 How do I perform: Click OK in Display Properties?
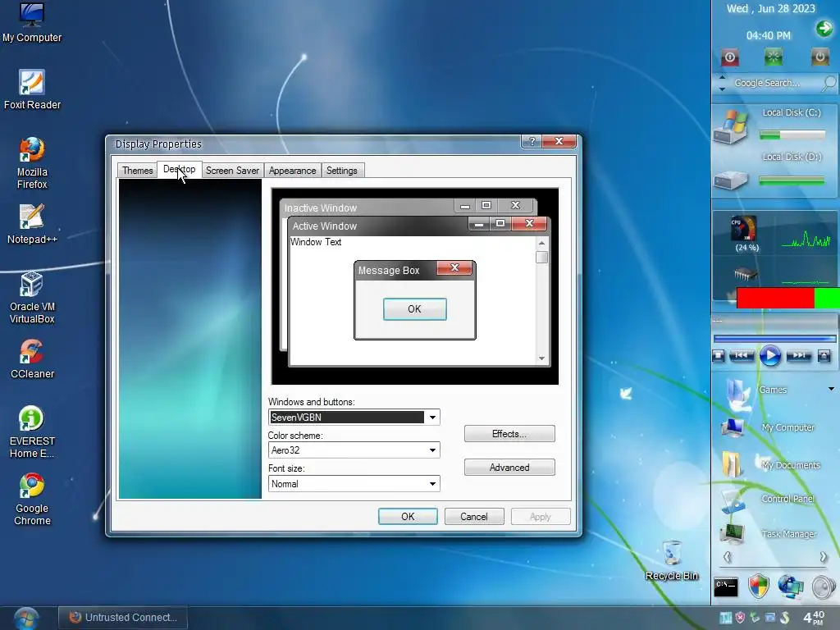(408, 517)
